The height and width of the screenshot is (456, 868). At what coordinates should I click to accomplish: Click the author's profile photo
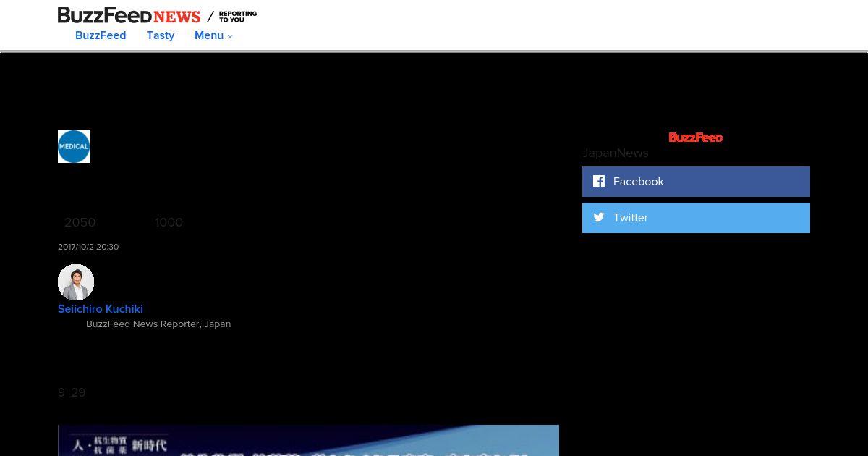click(x=76, y=282)
